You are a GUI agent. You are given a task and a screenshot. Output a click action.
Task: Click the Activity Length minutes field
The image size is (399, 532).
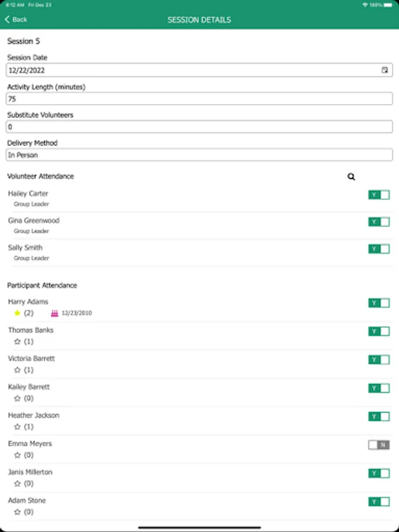point(199,99)
